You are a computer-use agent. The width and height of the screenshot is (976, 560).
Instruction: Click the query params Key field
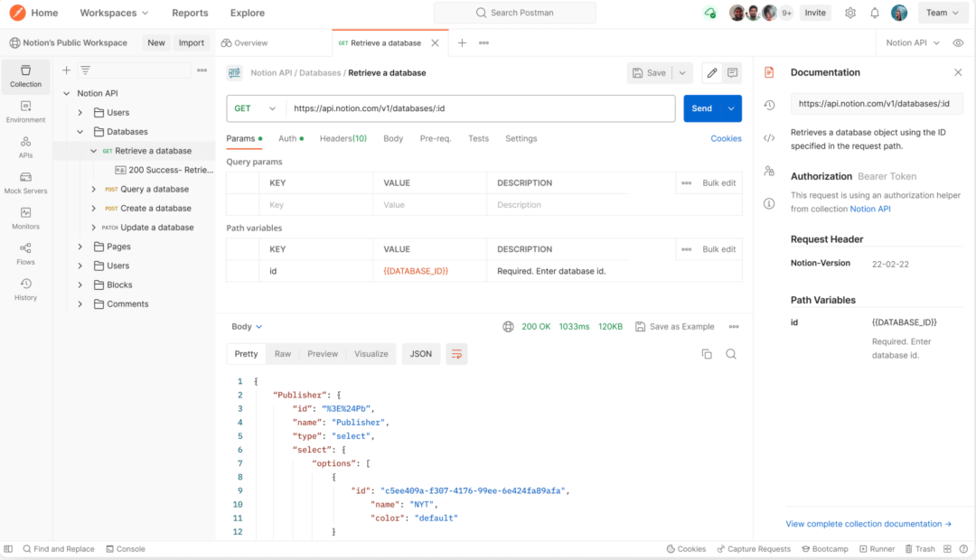(315, 205)
